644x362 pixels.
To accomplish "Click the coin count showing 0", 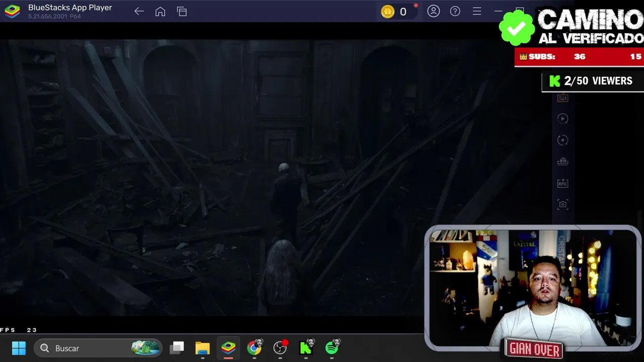I will click(403, 12).
